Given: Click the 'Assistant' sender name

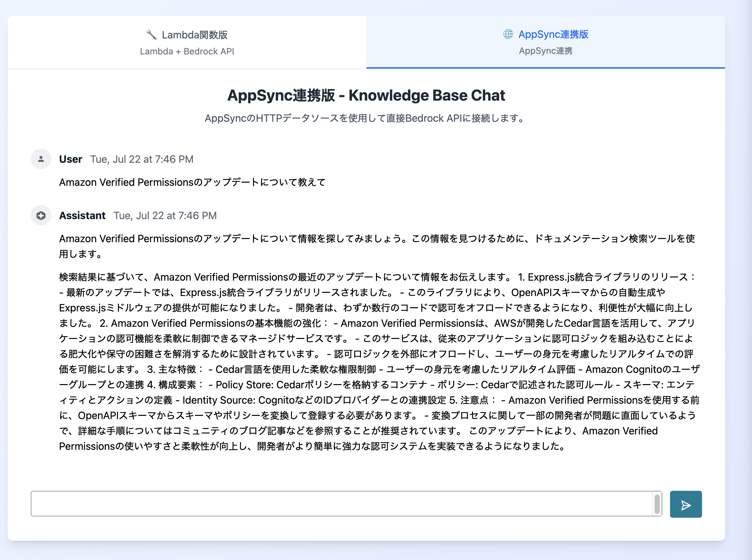Looking at the screenshot, I should point(82,216).
